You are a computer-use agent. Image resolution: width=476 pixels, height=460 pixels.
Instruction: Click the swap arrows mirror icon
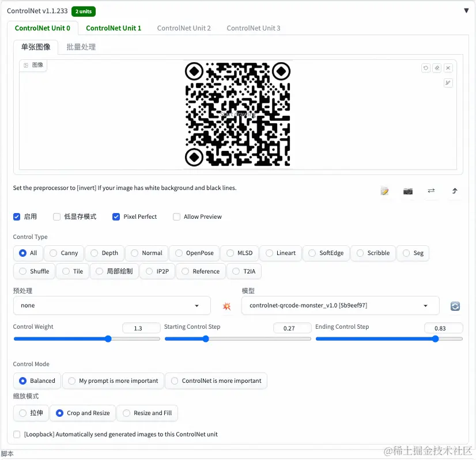[x=431, y=191]
